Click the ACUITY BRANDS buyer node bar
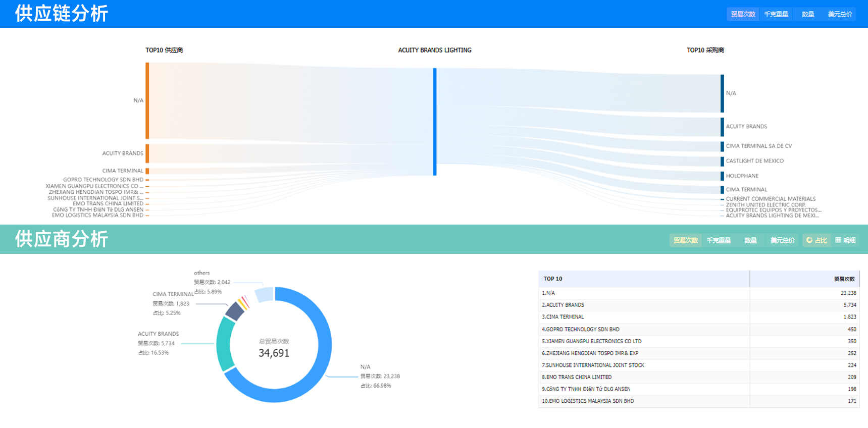This screenshot has width=868, height=428. [x=722, y=127]
